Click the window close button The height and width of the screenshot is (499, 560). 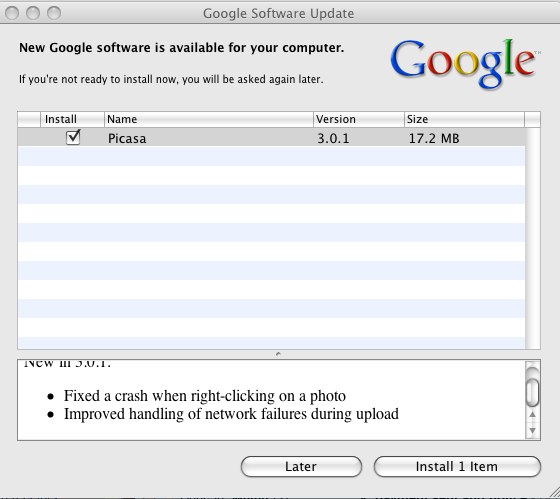(x=12, y=13)
